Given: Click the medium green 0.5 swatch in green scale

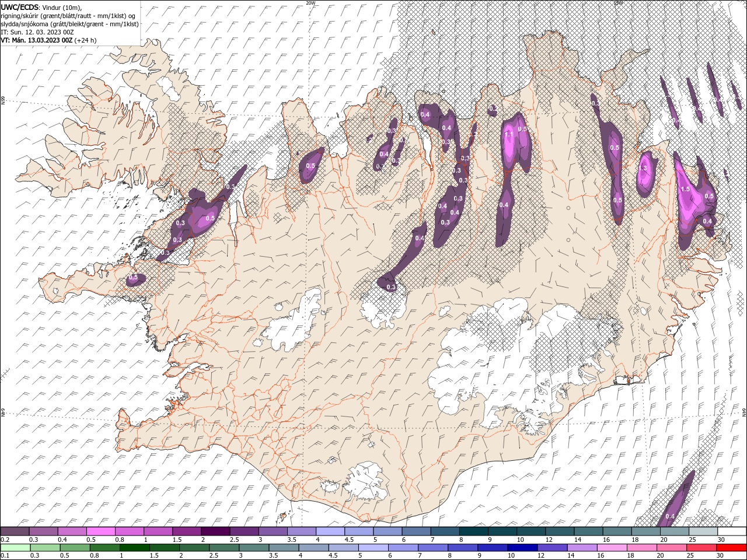Looking at the screenshot, I should click(x=75, y=548).
